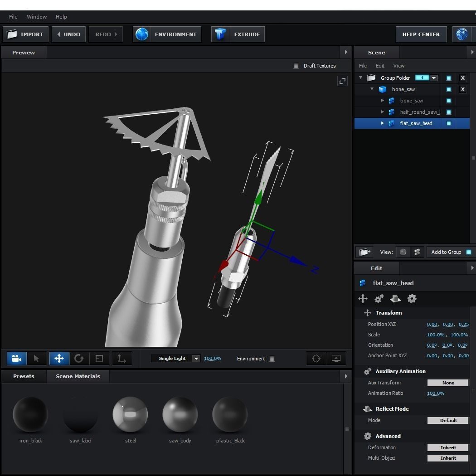Viewport: 476px width, 476px height.
Task: Toggle visibility of Group Folder
Action: tap(449, 78)
